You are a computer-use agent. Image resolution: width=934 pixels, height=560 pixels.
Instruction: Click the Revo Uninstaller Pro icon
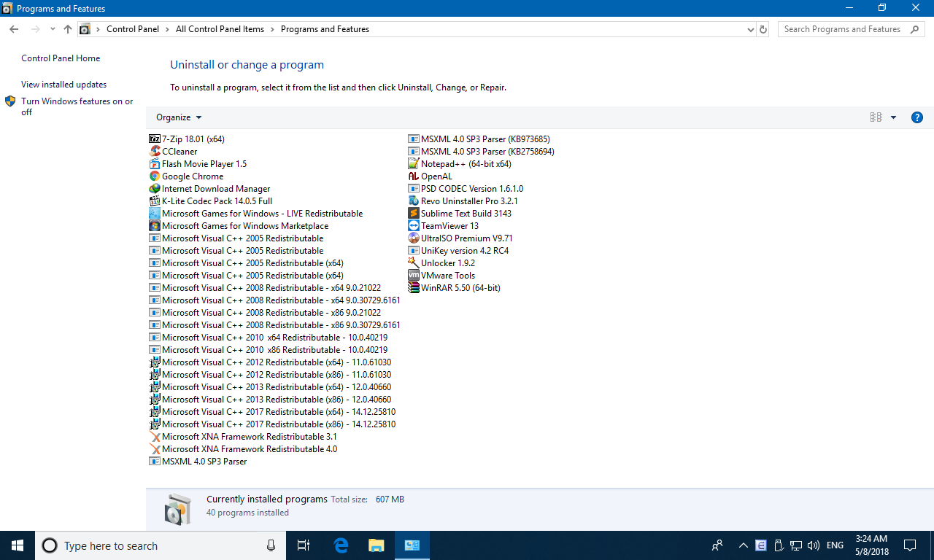tap(414, 201)
